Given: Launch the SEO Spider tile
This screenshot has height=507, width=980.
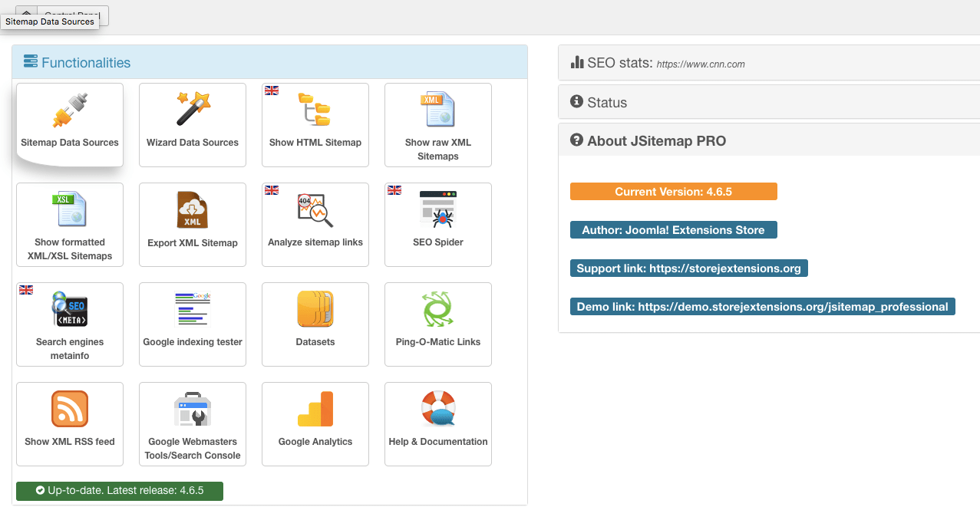Looking at the screenshot, I should (x=438, y=225).
